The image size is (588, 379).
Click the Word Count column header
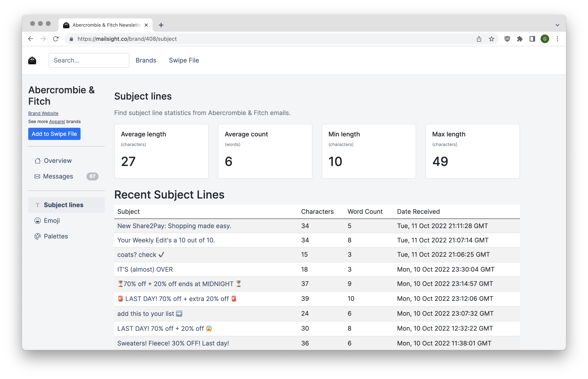pos(365,212)
